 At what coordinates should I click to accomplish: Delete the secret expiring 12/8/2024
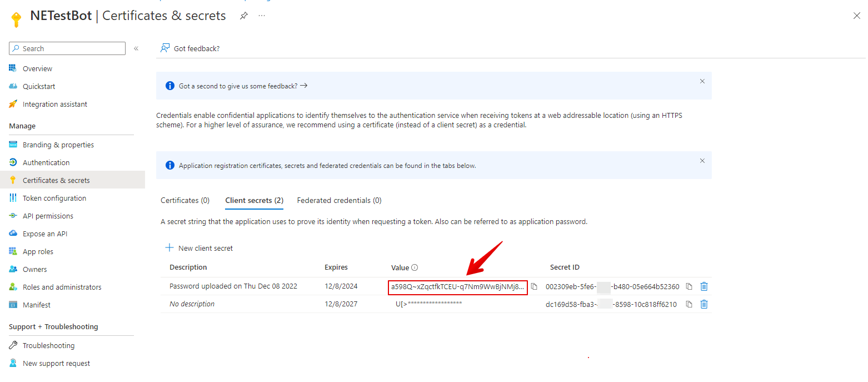point(704,286)
